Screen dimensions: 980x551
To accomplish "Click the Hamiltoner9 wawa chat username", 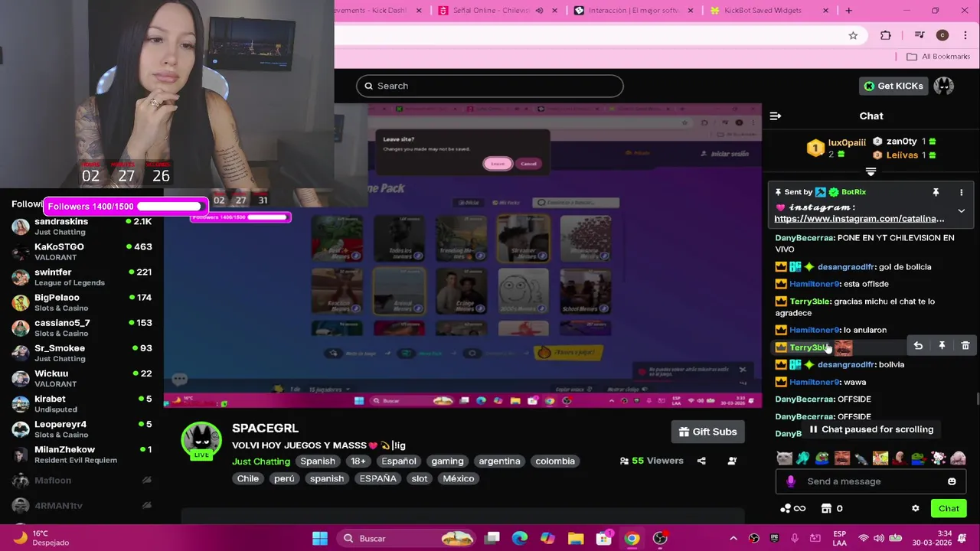I will (x=815, y=382).
